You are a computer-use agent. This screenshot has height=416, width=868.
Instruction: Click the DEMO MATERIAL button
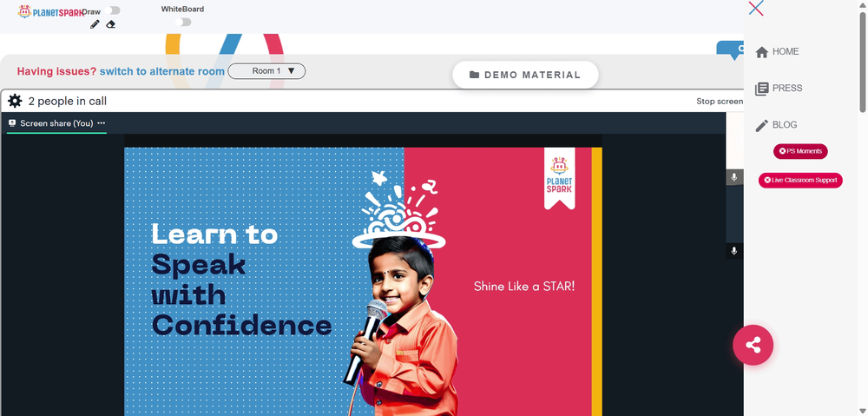pyautogui.click(x=525, y=75)
